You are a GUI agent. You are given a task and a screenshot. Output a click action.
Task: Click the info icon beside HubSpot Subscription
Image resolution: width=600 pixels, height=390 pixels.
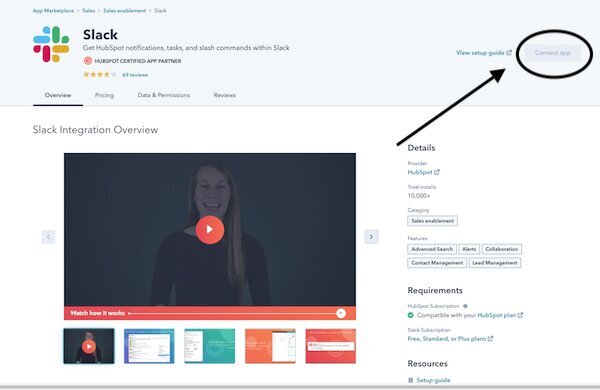click(x=465, y=306)
